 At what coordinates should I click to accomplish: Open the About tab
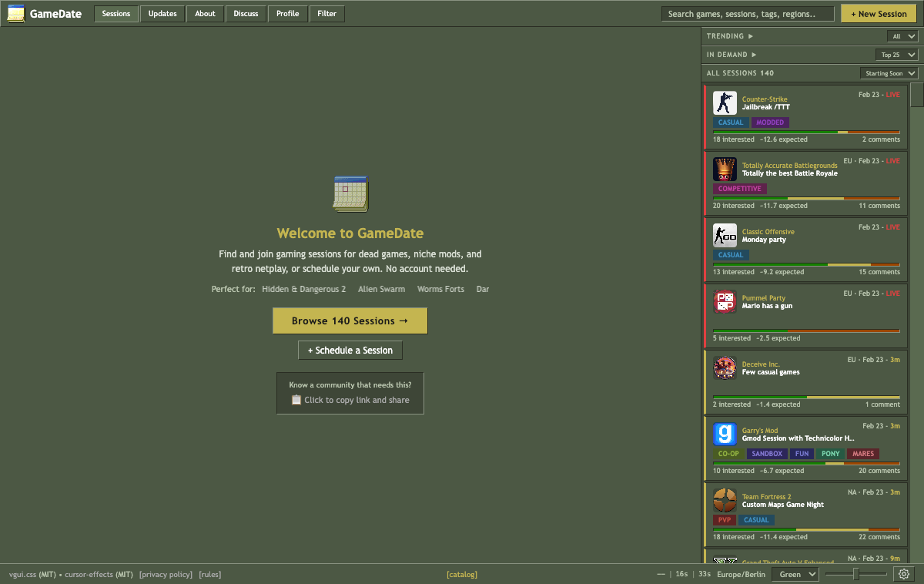(x=206, y=14)
